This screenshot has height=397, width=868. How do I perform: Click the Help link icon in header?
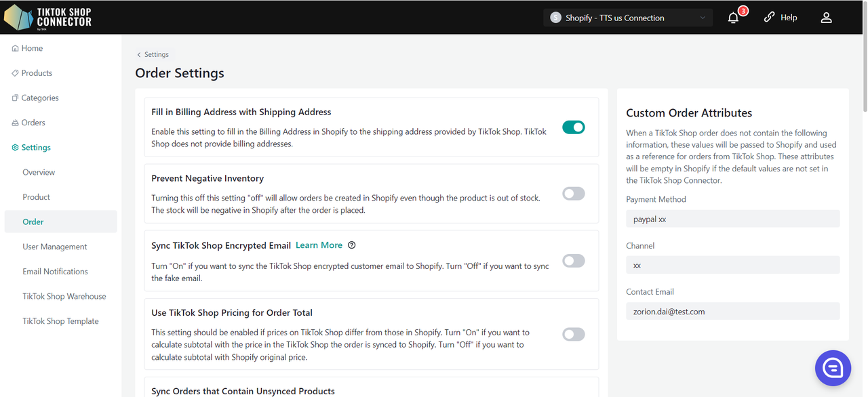pos(769,18)
